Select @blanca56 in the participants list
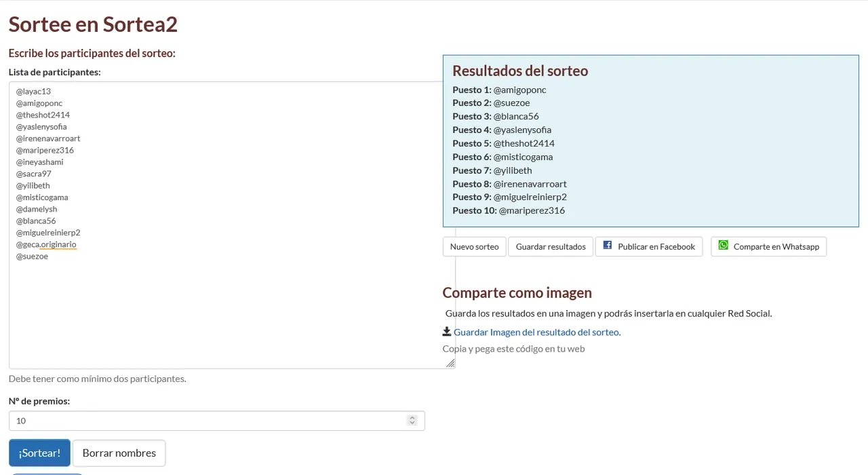The image size is (868, 475). 36,221
